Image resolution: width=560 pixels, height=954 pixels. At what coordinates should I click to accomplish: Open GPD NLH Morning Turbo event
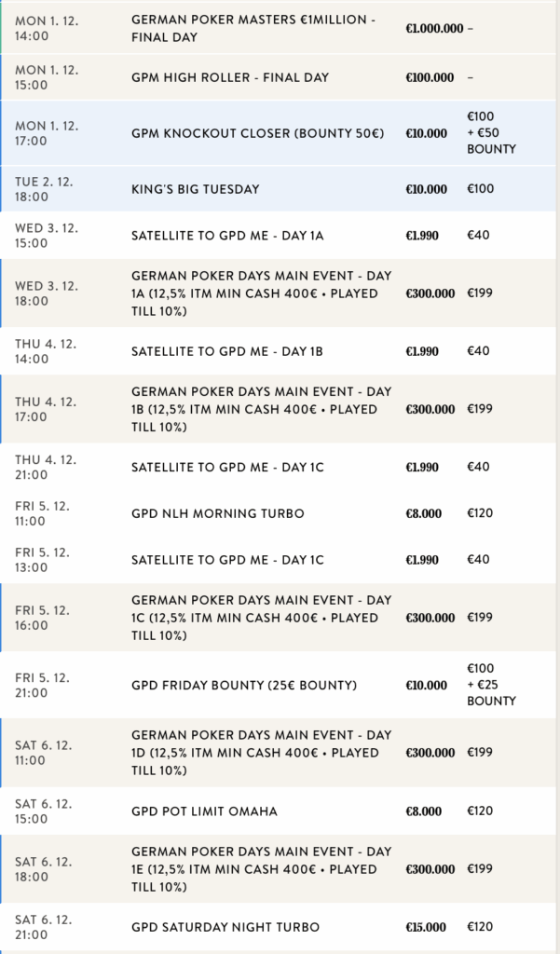pyautogui.click(x=218, y=513)
